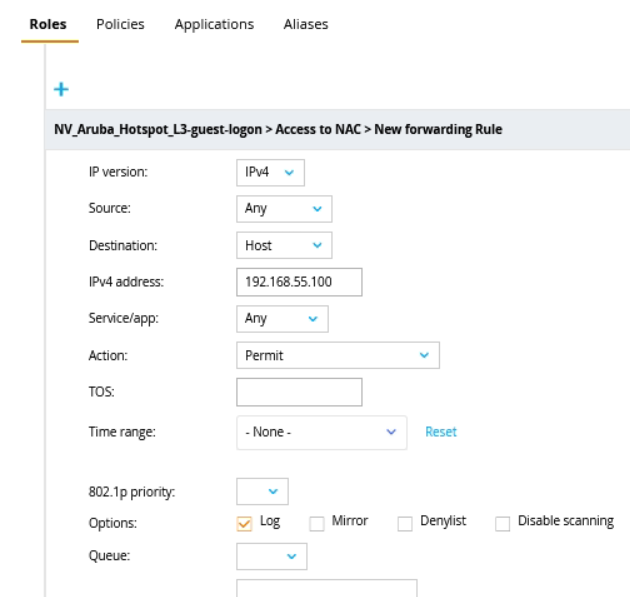630x597 pixels.
Task: Open the IP version dropdown
Action: pyautogui.click(x=270, y=173)
